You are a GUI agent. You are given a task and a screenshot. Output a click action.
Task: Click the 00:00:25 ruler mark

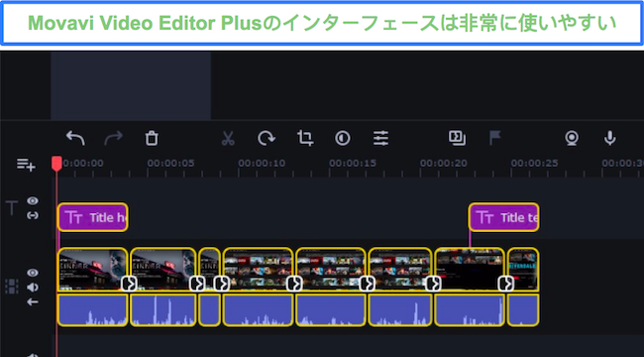pyautogui.click(x=534, y=164)
